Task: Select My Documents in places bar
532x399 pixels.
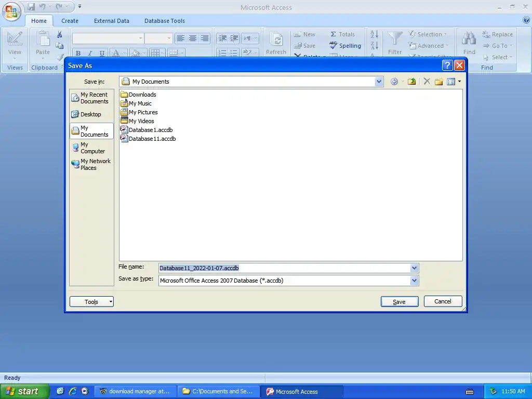Action: [x=91, y=131]
